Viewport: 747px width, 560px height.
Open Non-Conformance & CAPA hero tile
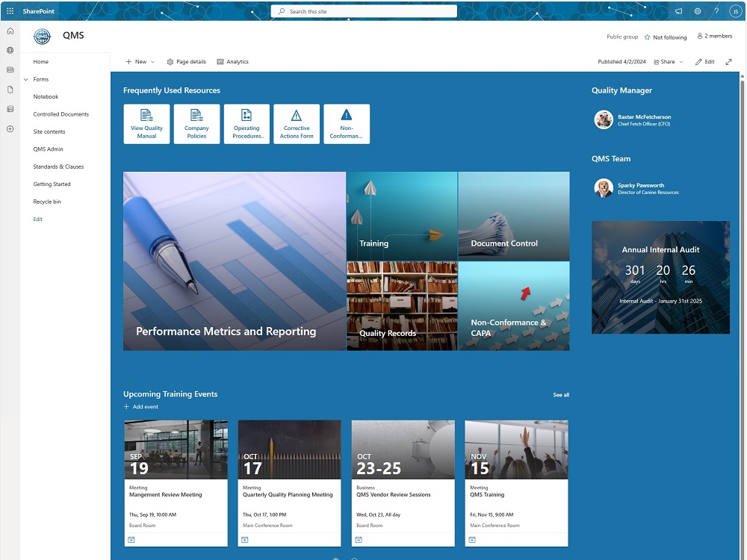point(514,305)
